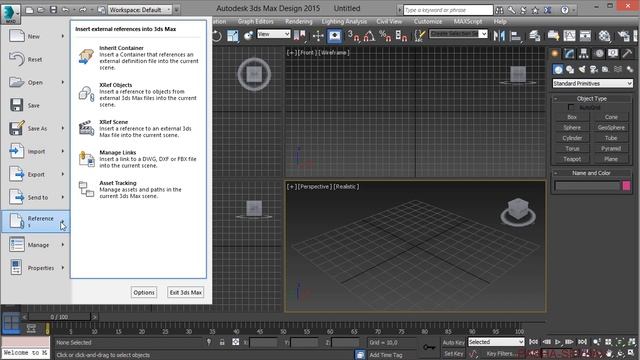Click the pink object color swatch
Screen dimensions: 640x360
point(627,186)
